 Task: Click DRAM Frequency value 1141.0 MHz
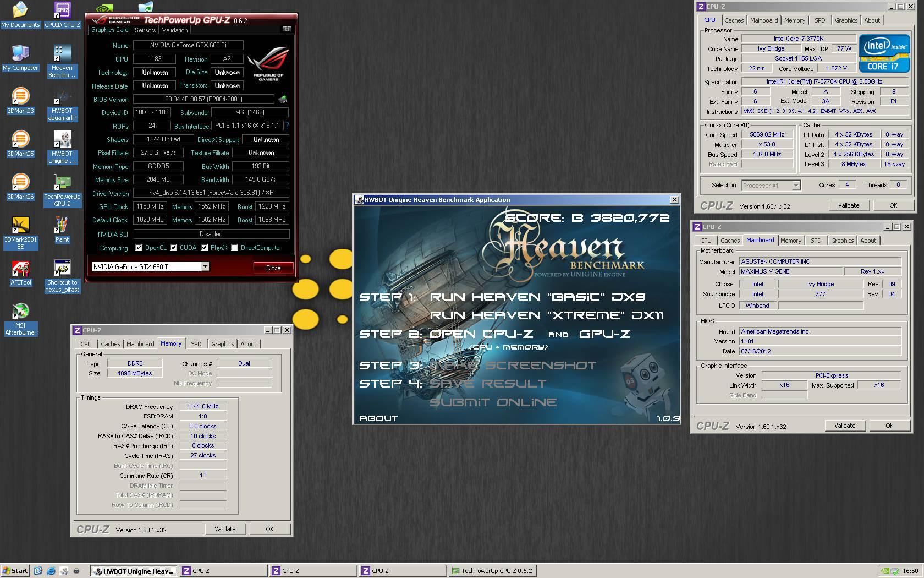[x=203, y=407]
